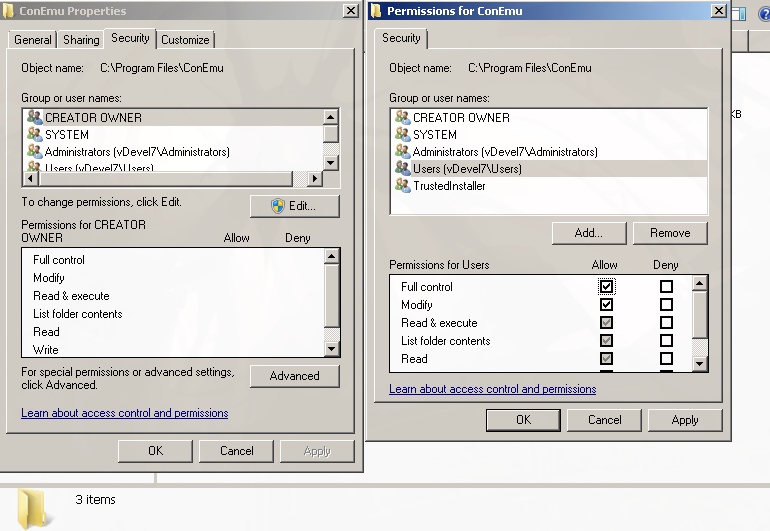Check Deny for Modify
This screenshot has width=770, height=531.
[x=666, y=305]
